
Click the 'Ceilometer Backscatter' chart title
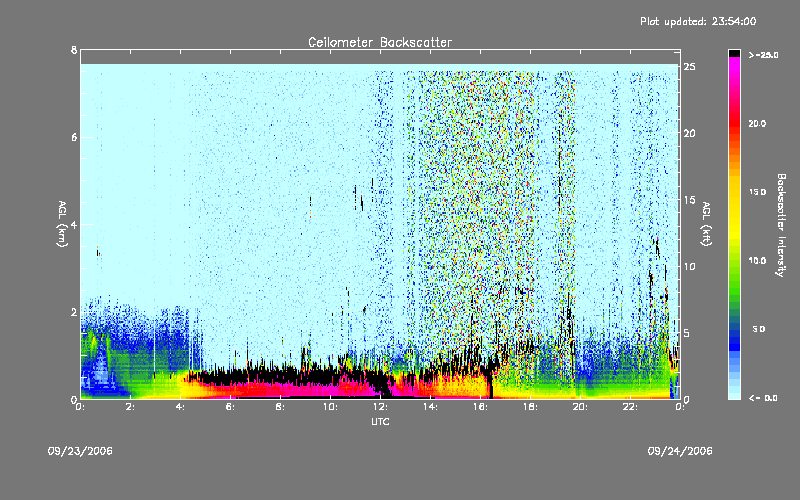tap(380, 42)
